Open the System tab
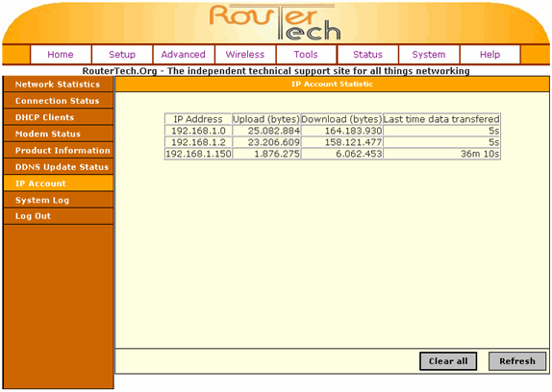Image resolution: width=552 pixels, height=392 pixels. (429, 55)
